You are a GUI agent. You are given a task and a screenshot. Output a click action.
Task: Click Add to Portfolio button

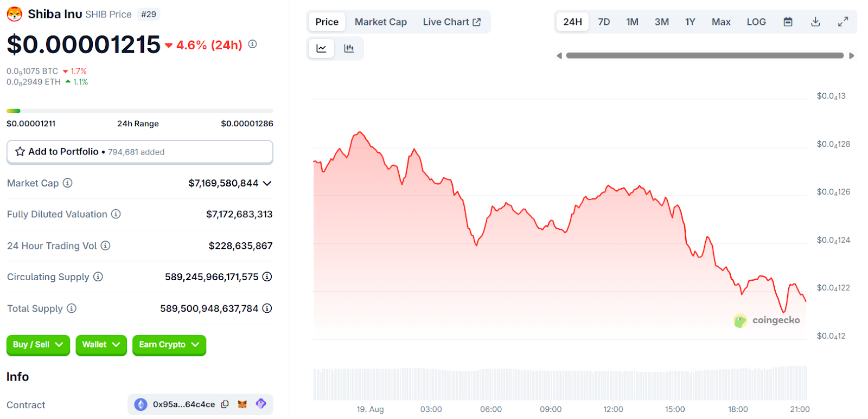139,152
